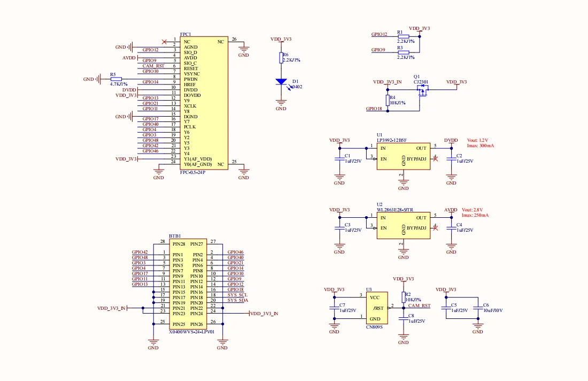Select the FPC1 connector component body
Screen dimensions: 588x381
(204, 103)
